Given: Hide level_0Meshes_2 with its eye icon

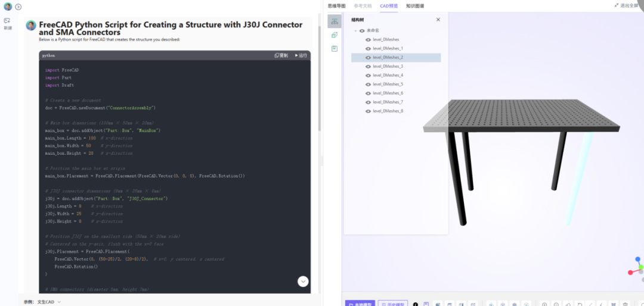Looking at the screenshot, I should pyautogui.click(x=368, y=58).
